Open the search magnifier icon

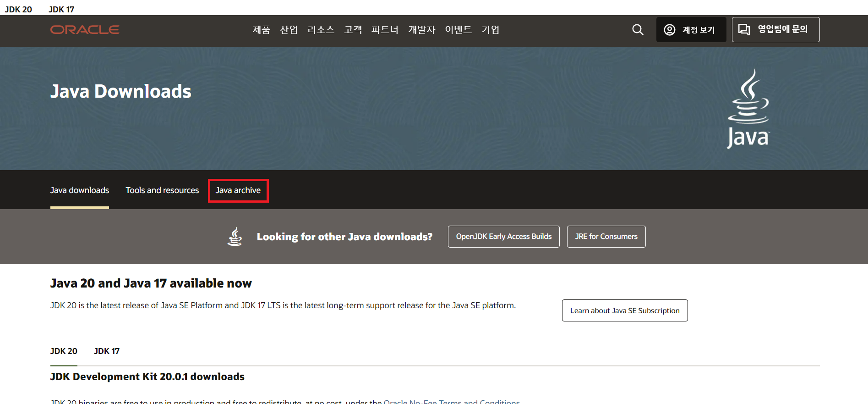click(x=638, y=30)
